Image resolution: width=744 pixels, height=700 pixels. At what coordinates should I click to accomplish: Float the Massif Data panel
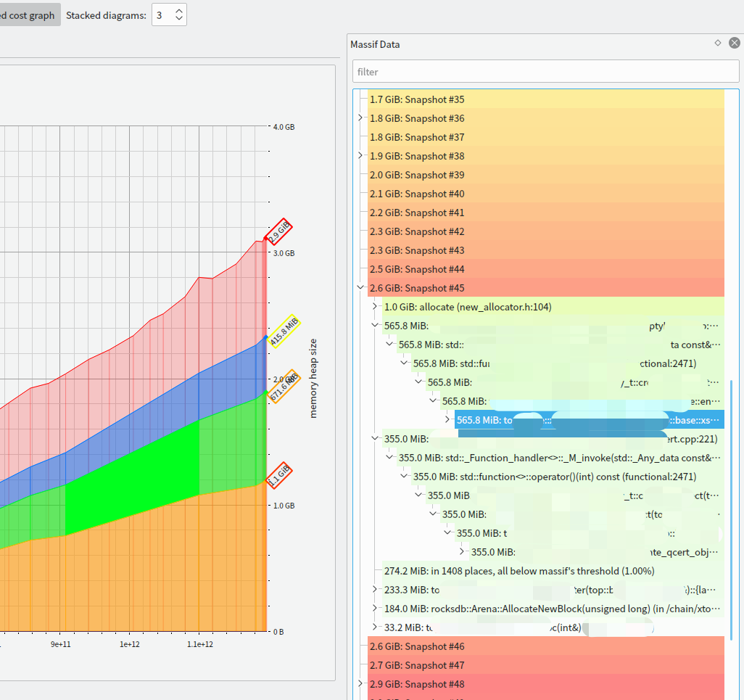[718, 44]
